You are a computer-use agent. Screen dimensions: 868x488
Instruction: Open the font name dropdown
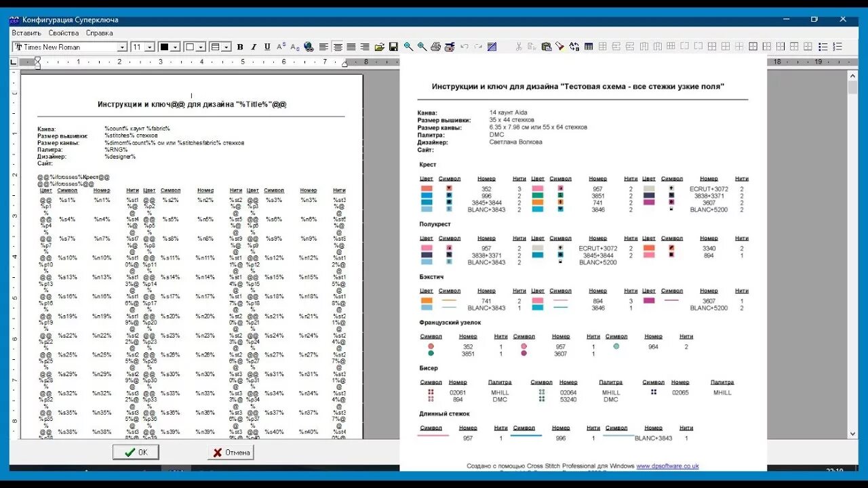tap(122, 47)
